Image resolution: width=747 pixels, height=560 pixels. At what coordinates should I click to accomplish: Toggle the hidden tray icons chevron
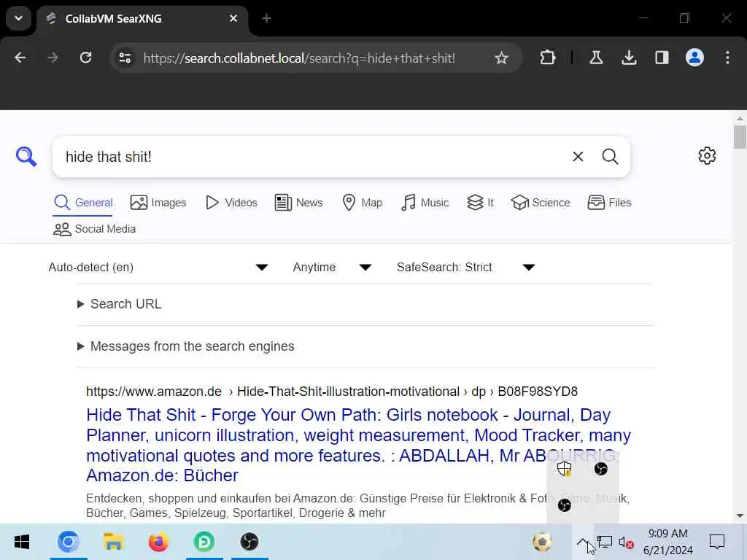click(583, 542)
